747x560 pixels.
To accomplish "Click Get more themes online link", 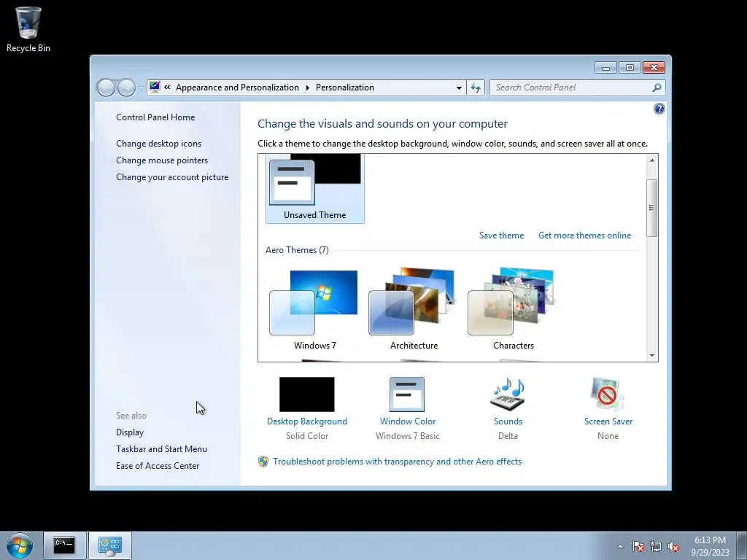I will click(584, 236).
